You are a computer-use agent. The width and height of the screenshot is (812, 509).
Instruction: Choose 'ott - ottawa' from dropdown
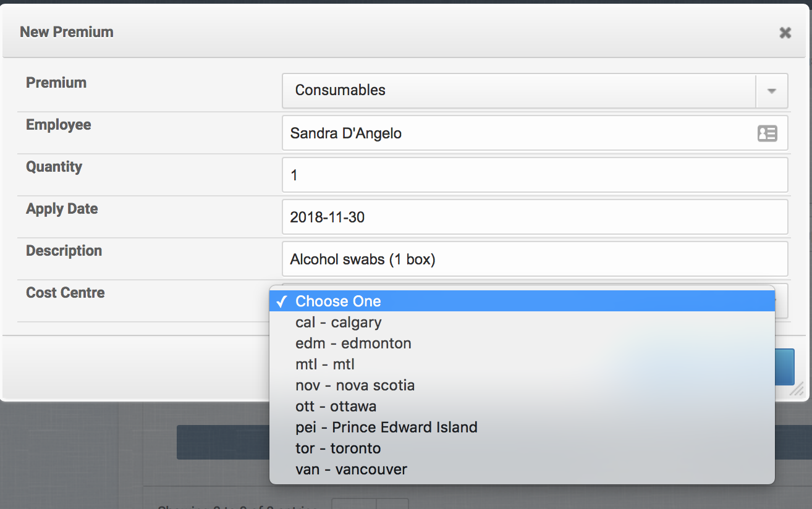click(x=336, y=406)
